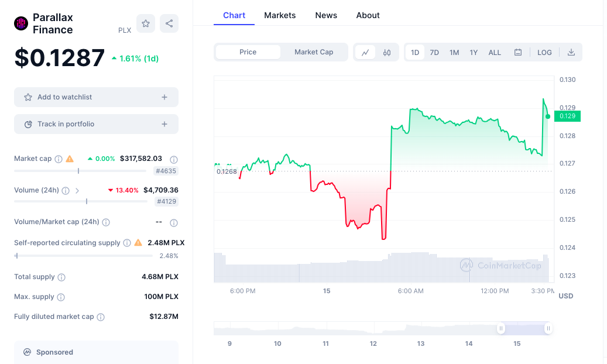Select line chart view icon
The width and height of the screenshot is (607, 364).
pyautogui.click(x=365, y=52)
